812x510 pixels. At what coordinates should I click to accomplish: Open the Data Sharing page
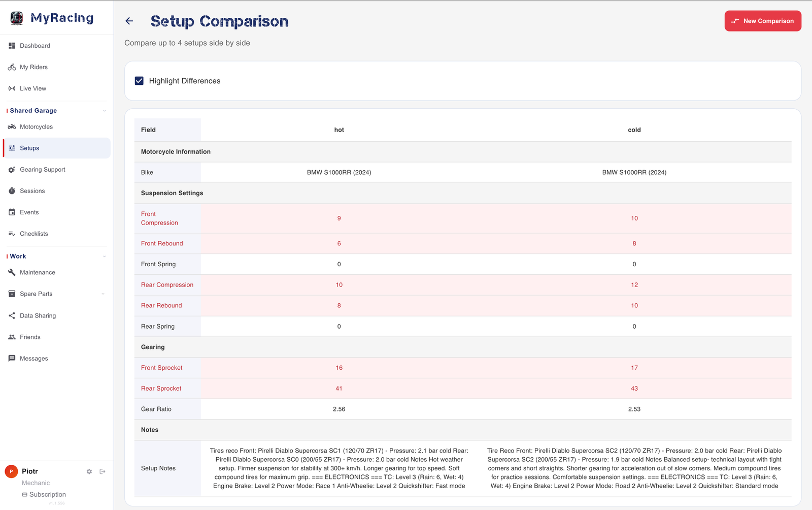57,315
